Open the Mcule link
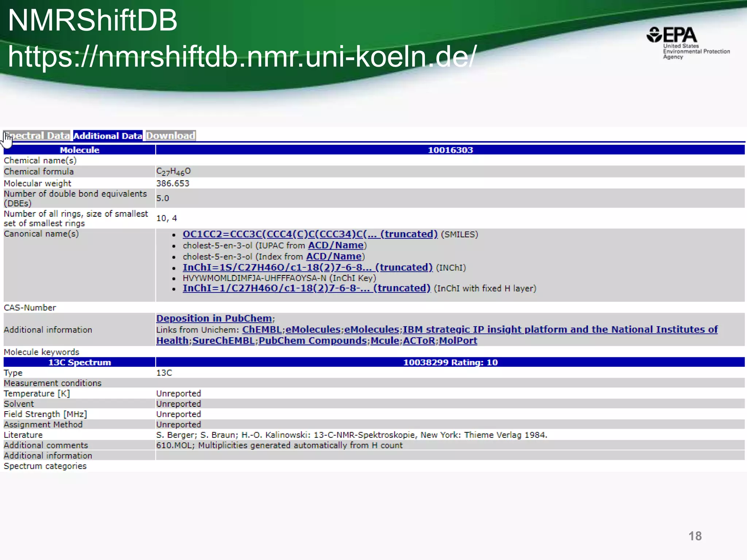This screenshot has width=747, height=560. [x=385, y=341]
